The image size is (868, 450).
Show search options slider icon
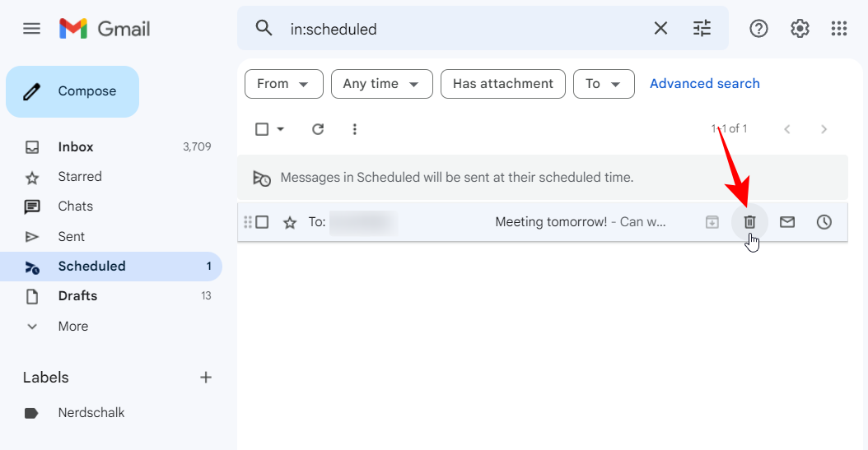(702, 29)
